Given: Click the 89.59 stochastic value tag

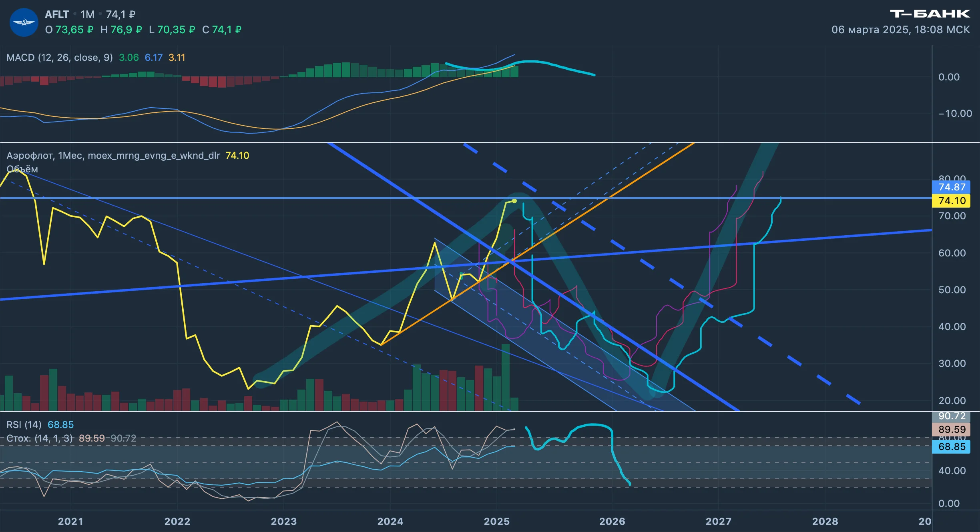Looking at the screenshot, I should coord(951,429).
